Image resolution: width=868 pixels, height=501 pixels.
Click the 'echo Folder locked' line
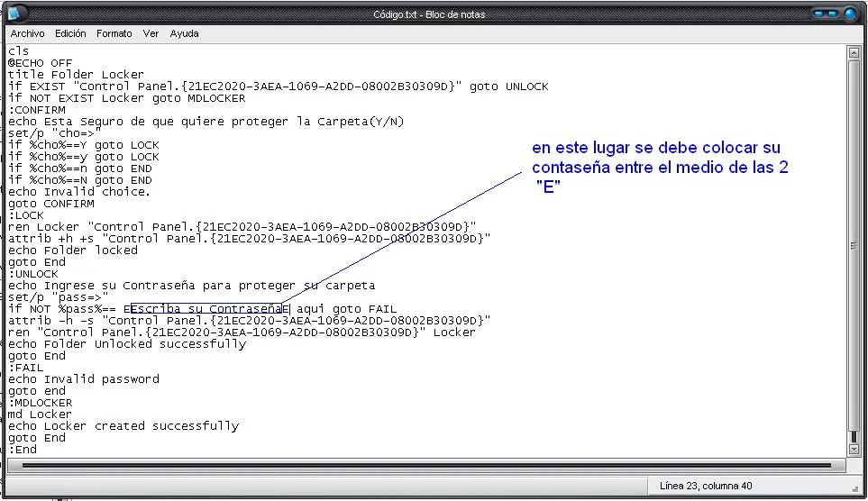tap(72, 250)
